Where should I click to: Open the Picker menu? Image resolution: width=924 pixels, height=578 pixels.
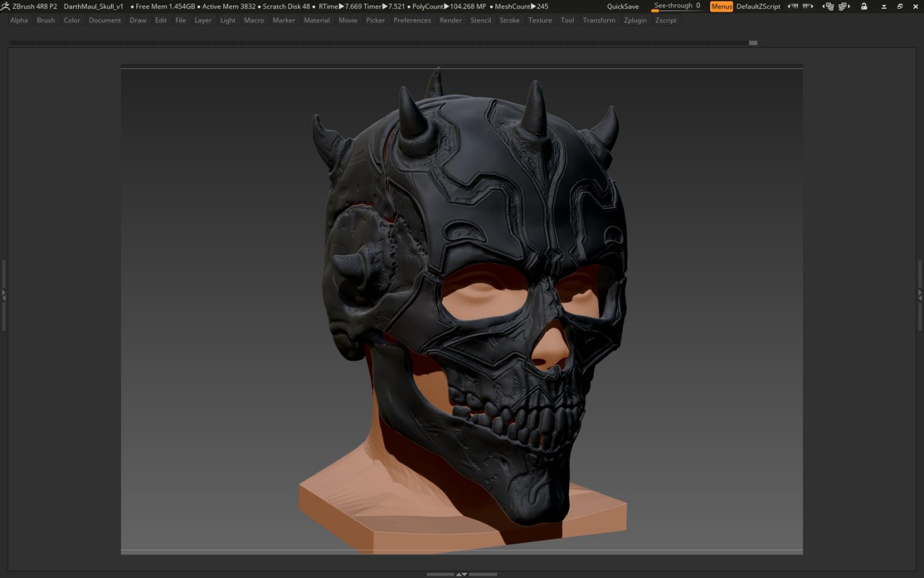375,20
